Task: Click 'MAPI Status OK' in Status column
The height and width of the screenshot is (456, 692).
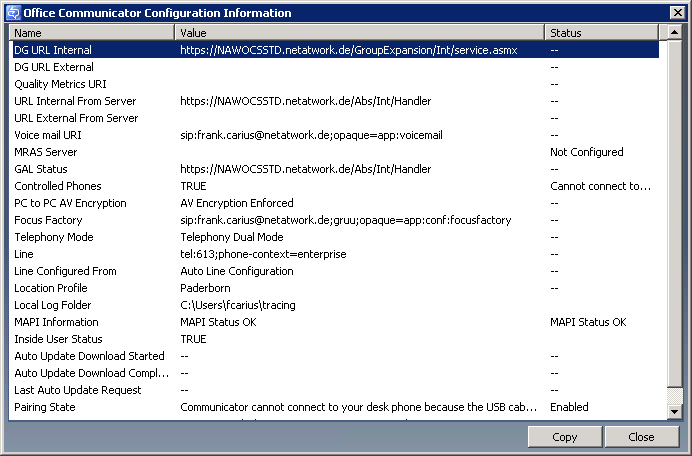Action: point(588,322)
